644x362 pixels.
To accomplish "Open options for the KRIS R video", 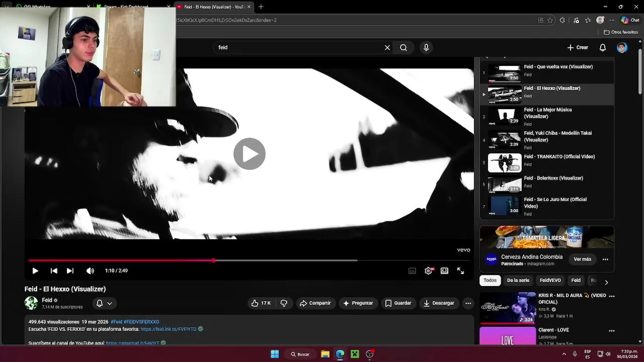I will click(612, 296).
